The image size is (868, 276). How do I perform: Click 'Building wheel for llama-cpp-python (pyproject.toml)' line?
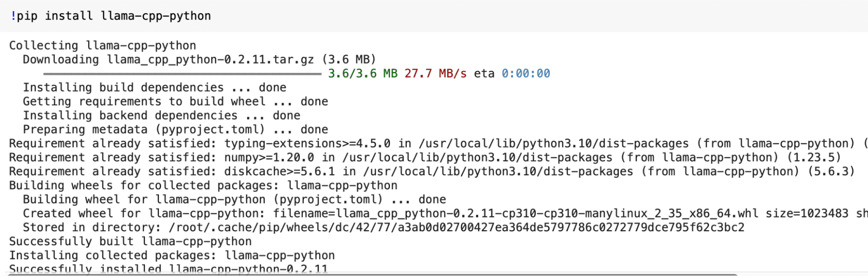[x=234, y=200]
